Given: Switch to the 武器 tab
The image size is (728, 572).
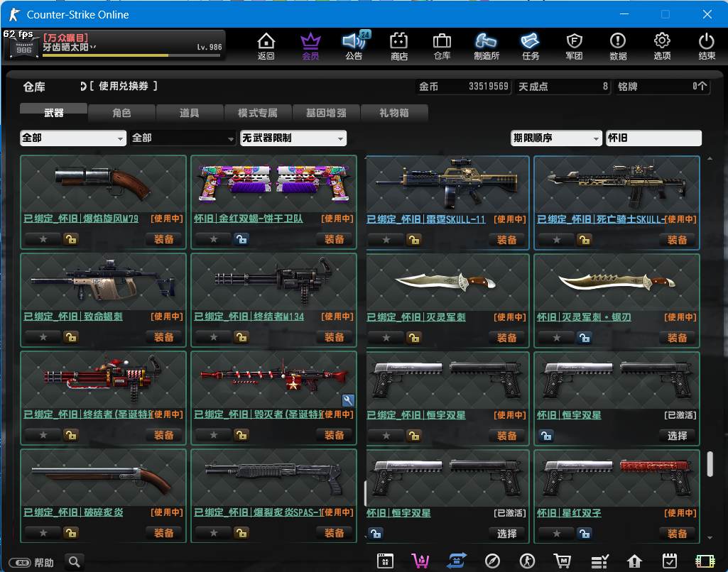Looking at the screenshot, I should tap(53, 112).
